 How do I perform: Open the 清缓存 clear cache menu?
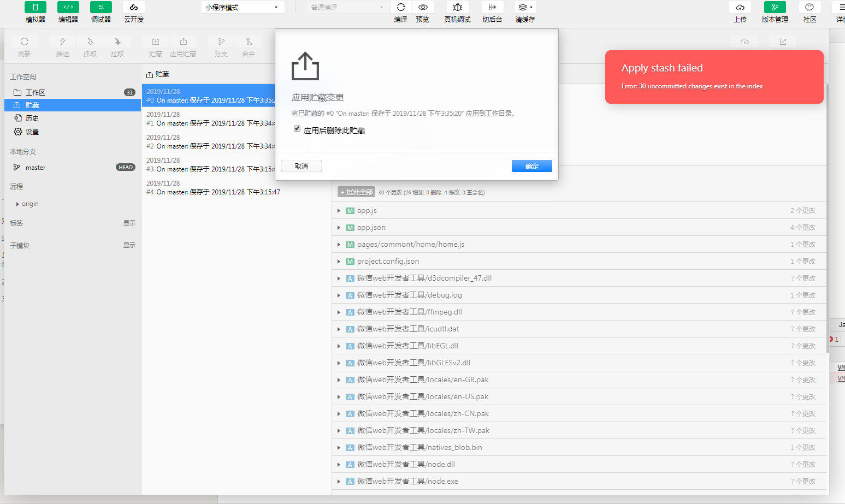coord(525,7)
